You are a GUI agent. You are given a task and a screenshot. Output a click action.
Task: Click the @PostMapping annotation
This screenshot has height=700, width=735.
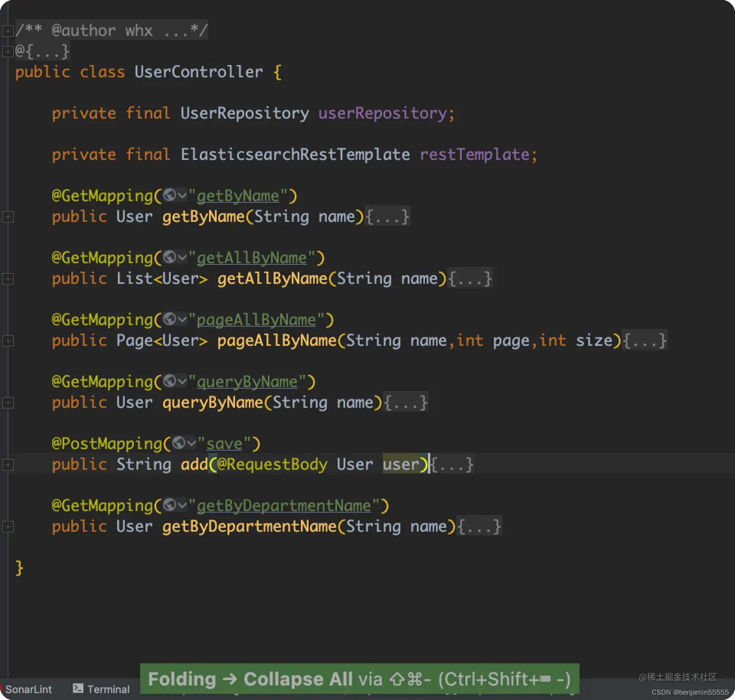click(x=107, y=444)
